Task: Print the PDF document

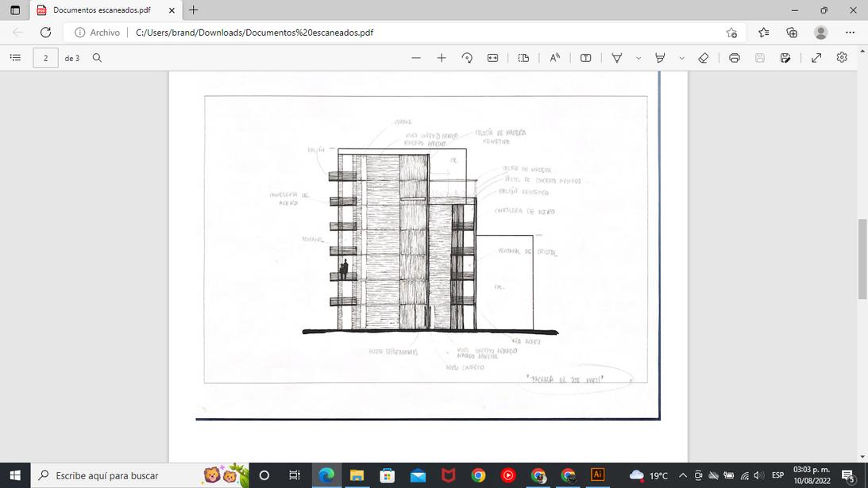Action: [x=735, y=58]
